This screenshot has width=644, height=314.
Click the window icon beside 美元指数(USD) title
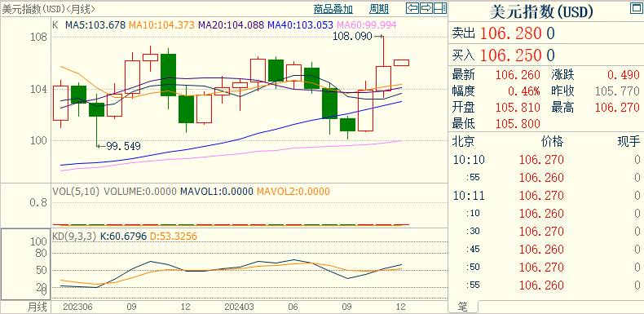coord(635,9)
